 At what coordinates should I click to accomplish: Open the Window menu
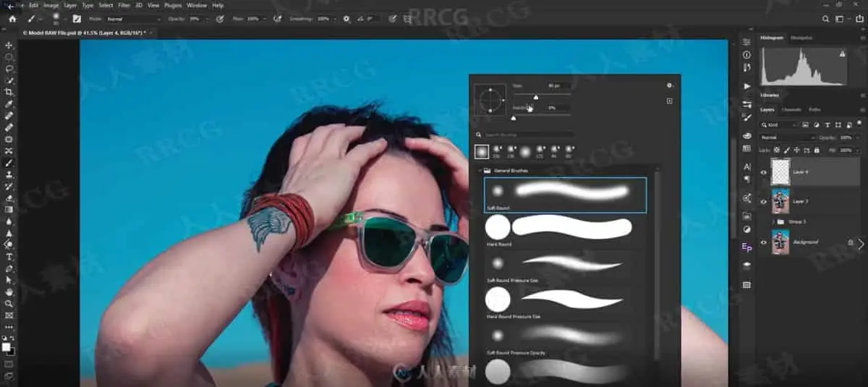click(196, 5)
